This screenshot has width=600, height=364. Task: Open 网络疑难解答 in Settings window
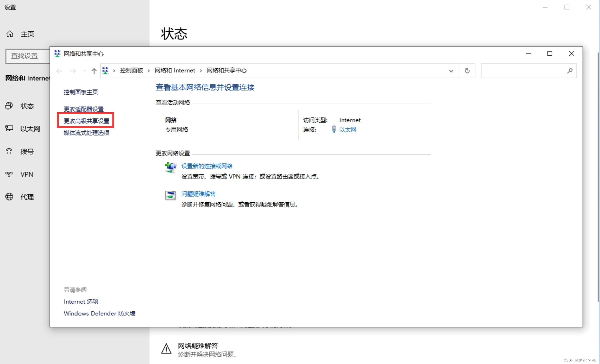coord(198,346)
